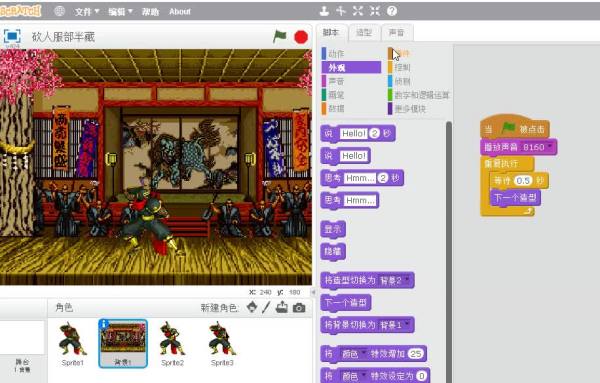Select the Shrink sprite tool

[375, 11]
